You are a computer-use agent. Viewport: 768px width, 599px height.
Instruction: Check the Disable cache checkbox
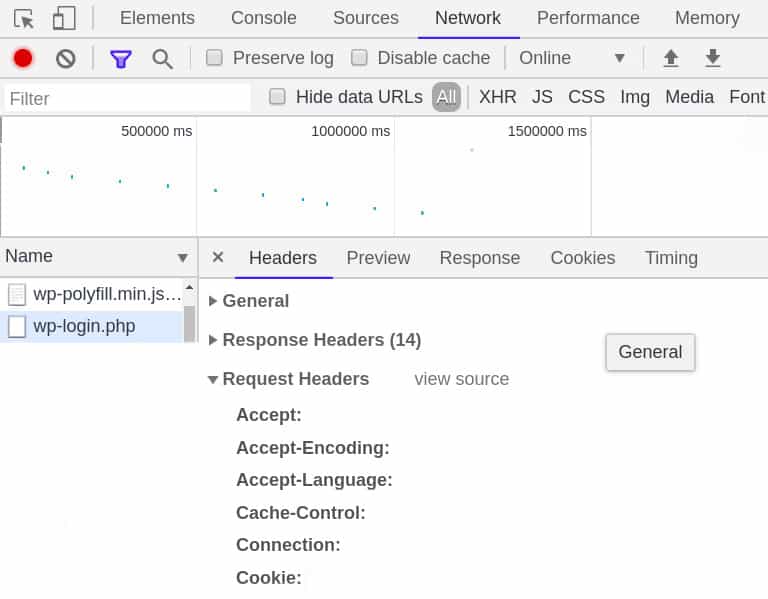pos(359,58)
